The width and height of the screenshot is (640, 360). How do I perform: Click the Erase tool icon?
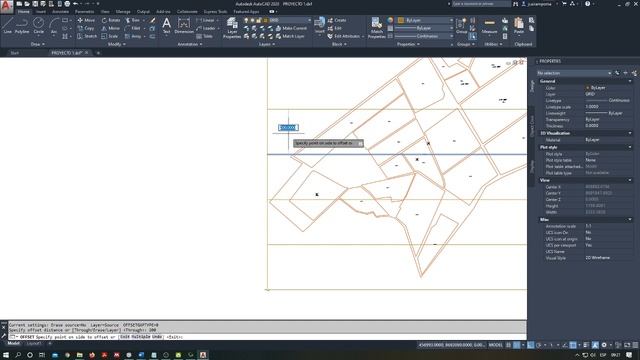(153, 20)
